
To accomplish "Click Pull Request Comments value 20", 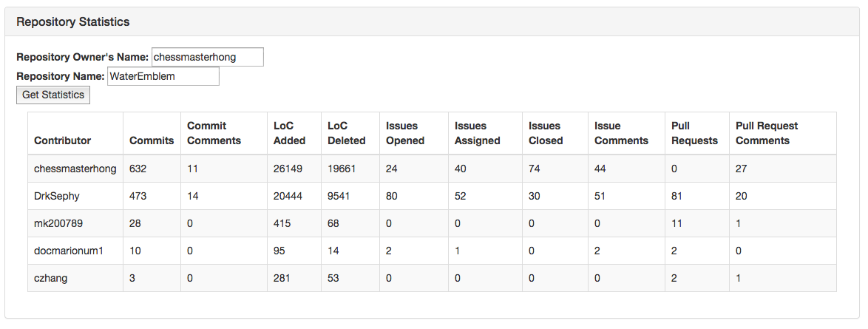I will (x=742, y=196).
